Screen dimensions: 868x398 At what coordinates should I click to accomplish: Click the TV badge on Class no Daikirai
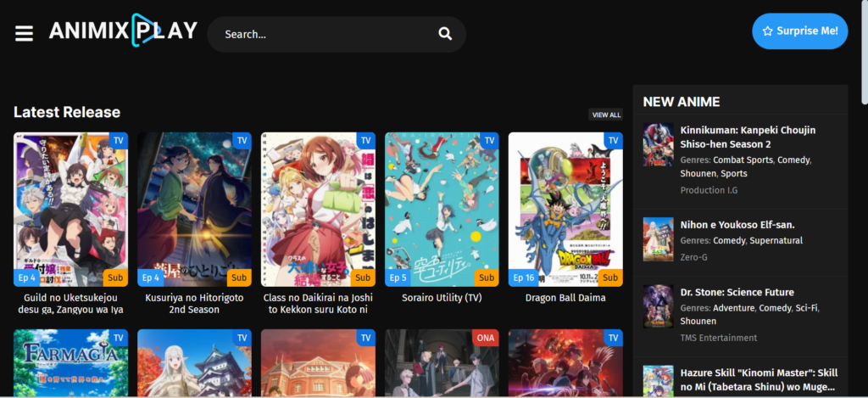click(x=365, y=141)
